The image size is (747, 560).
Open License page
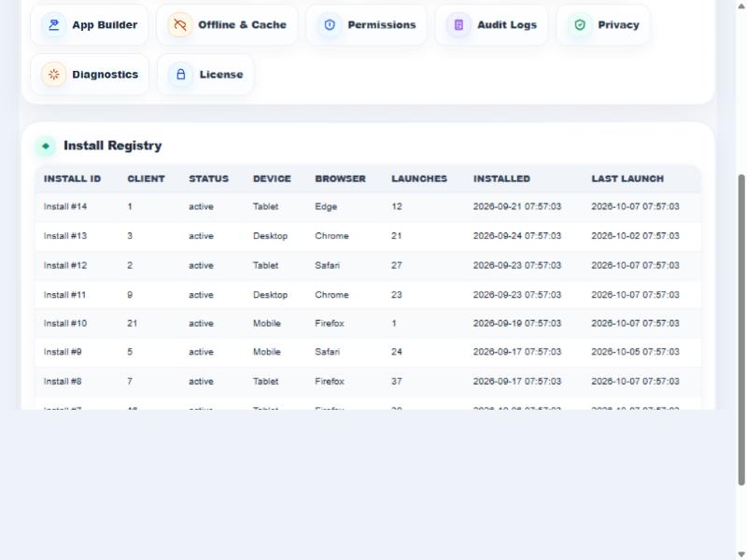tap(205, 75)
